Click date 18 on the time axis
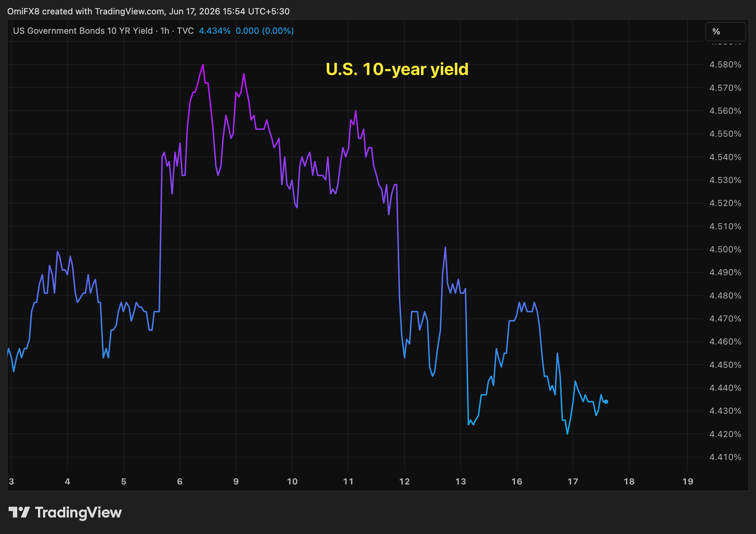This screenshot has width=756, height=534. pyautogui.click(x=629, y=482)
